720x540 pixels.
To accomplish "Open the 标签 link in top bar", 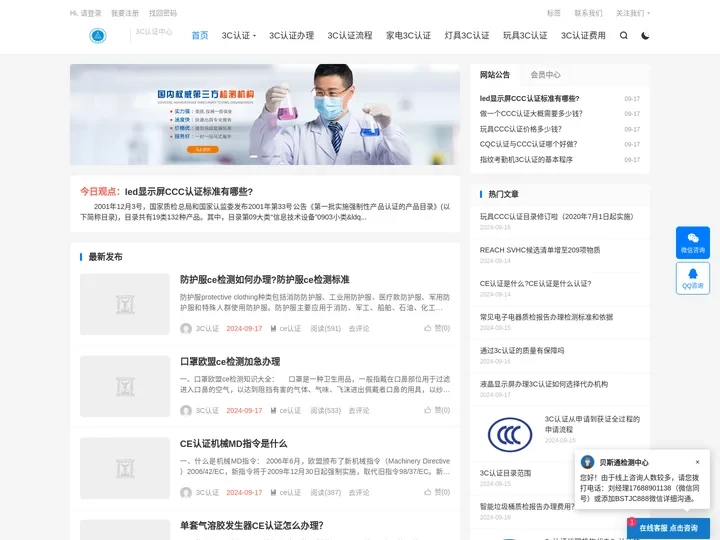I will click(554, 13).
